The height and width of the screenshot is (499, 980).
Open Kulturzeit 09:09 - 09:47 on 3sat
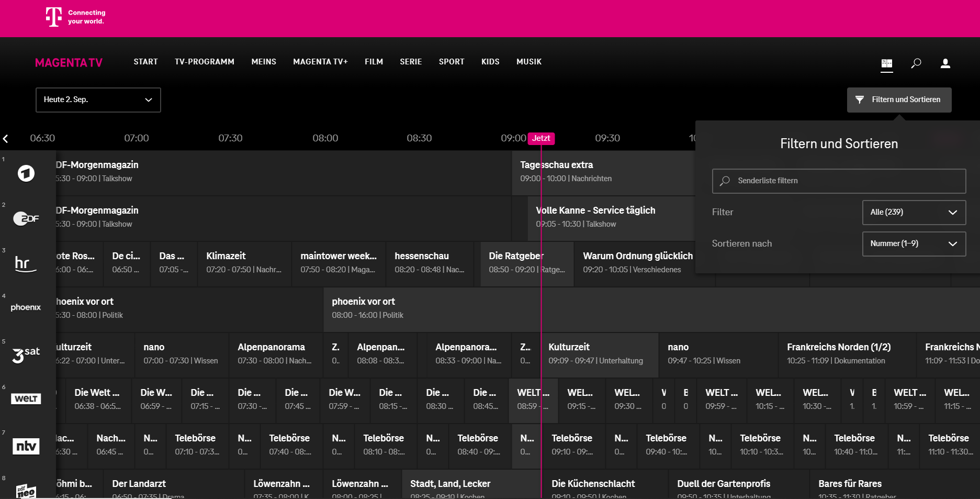(599, 355)
